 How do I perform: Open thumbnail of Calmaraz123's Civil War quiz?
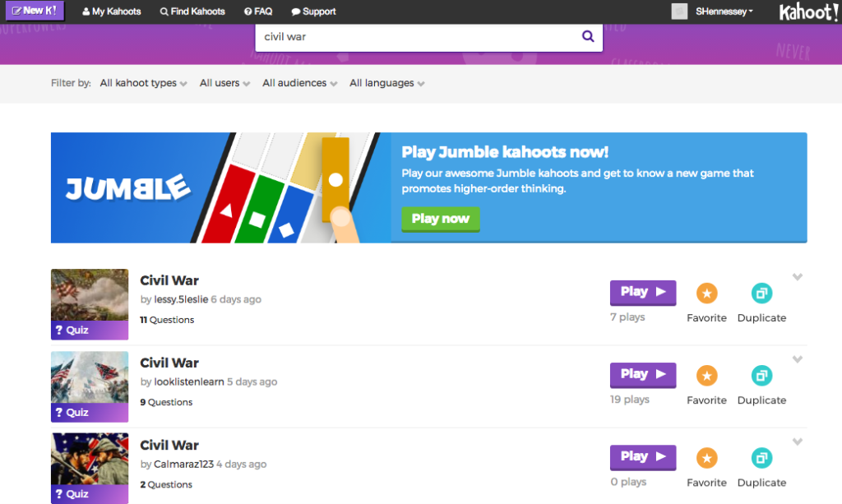coord(90,468)
